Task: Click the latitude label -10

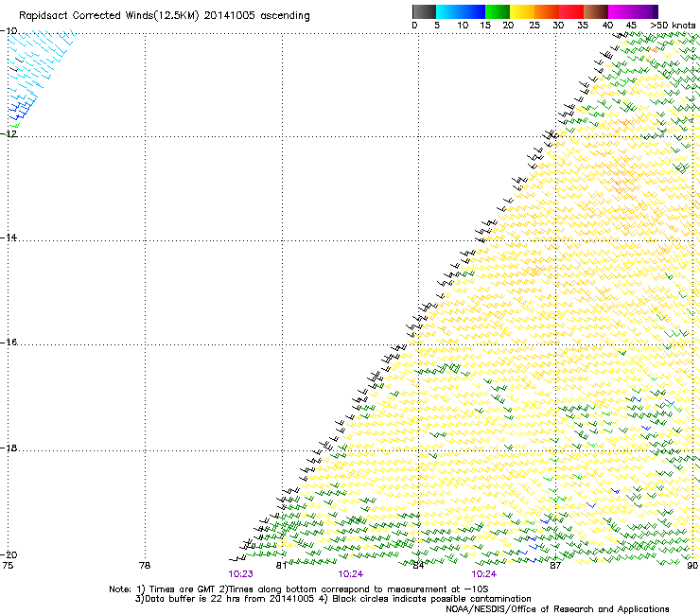Action: [9, 31]
